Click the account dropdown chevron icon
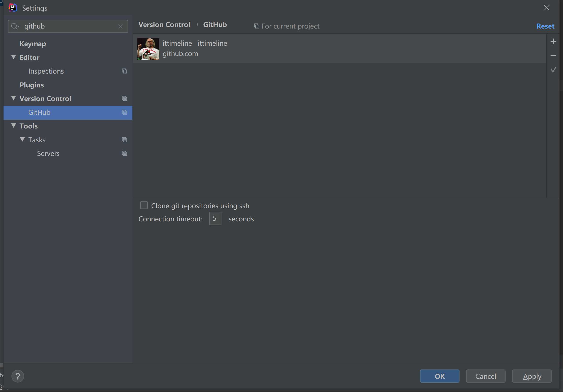 click(554, 70)
